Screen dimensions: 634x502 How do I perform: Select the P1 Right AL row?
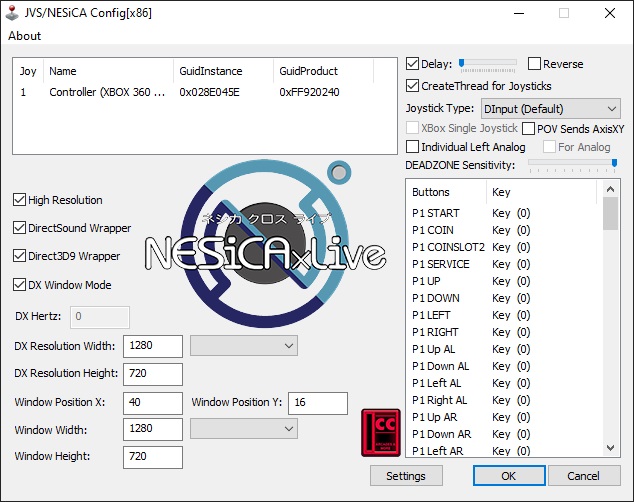point(503,400)
